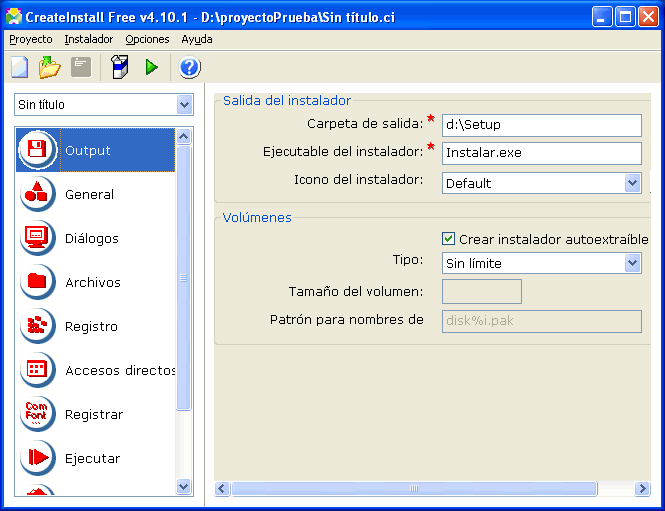Screen dimensions: 665x511
Task: Build the installer with the package icon
Action: coord(120,67)
